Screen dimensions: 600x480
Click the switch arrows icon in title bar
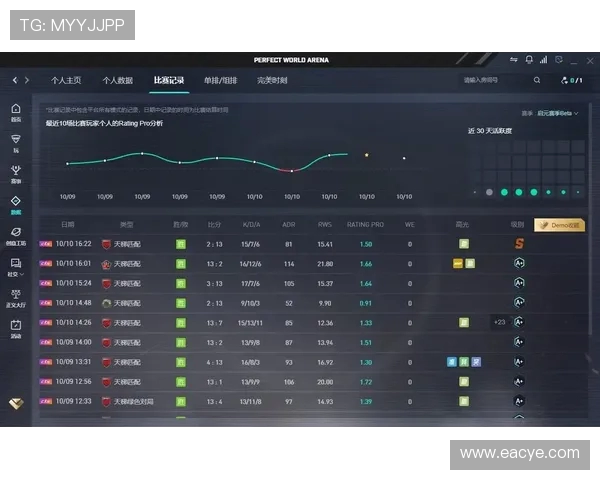(514, 60)
